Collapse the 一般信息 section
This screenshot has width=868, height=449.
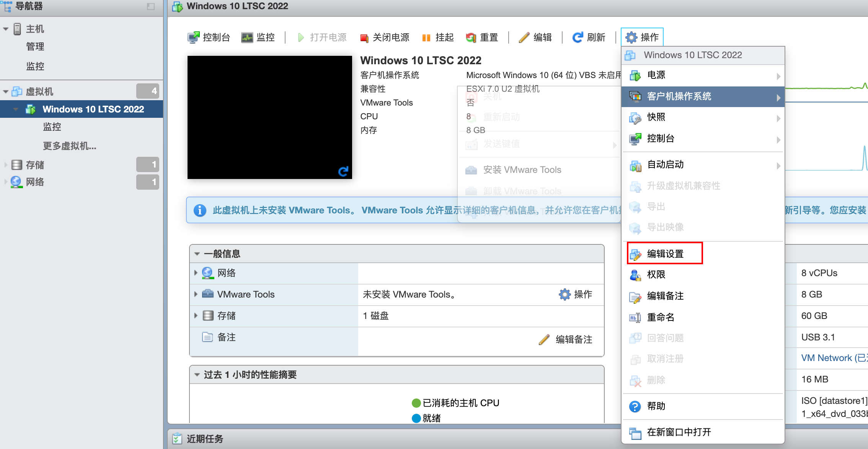point(197,254)
